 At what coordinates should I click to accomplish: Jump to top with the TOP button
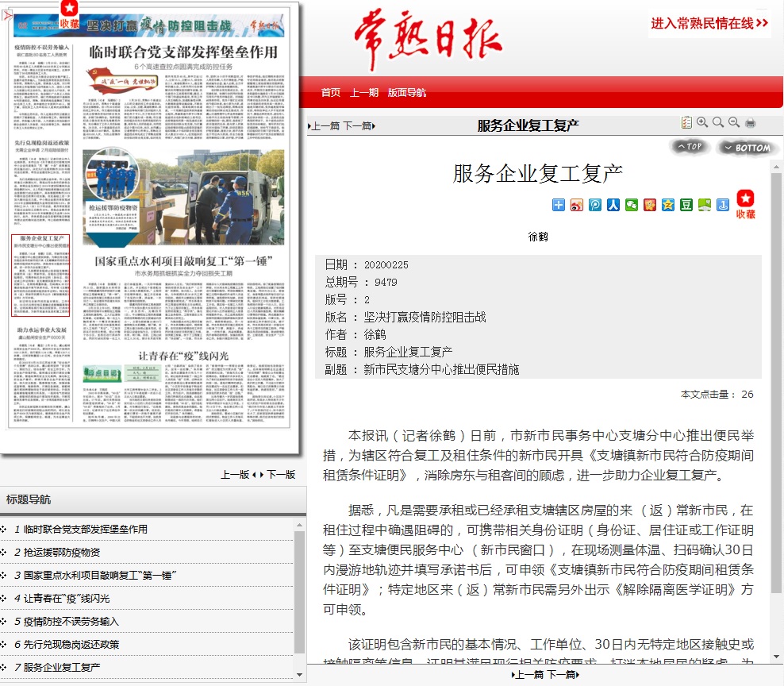click(690, 147)
